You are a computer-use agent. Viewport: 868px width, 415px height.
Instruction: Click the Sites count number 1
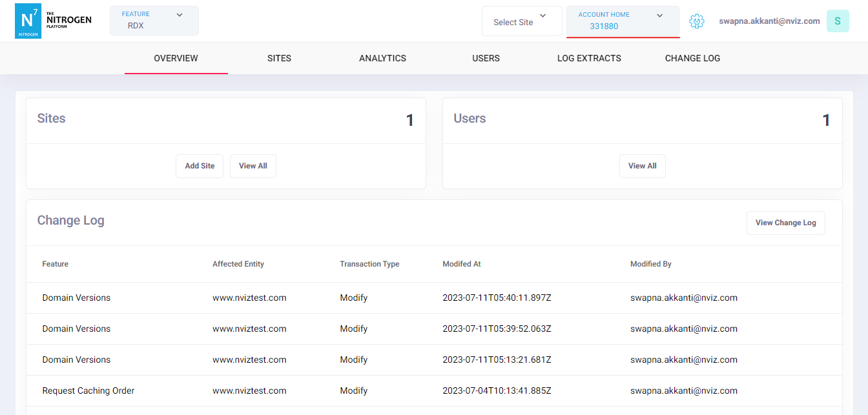click(x=409, y=120)
